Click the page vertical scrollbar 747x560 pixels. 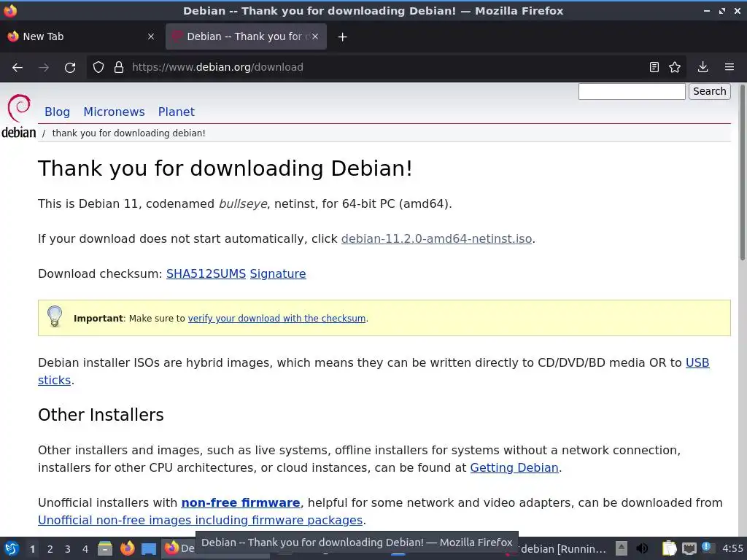tap(742, 174)
